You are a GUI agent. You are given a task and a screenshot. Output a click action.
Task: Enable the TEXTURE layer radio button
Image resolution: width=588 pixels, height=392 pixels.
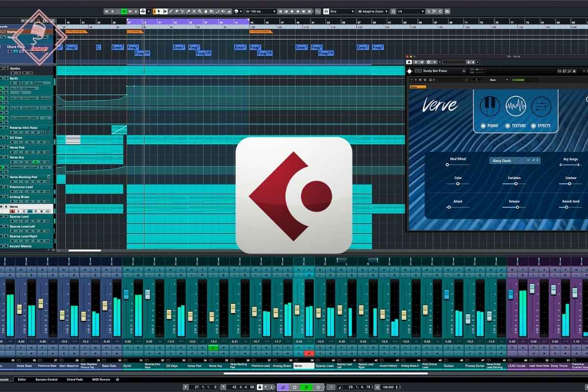click(x=508, y=126)
